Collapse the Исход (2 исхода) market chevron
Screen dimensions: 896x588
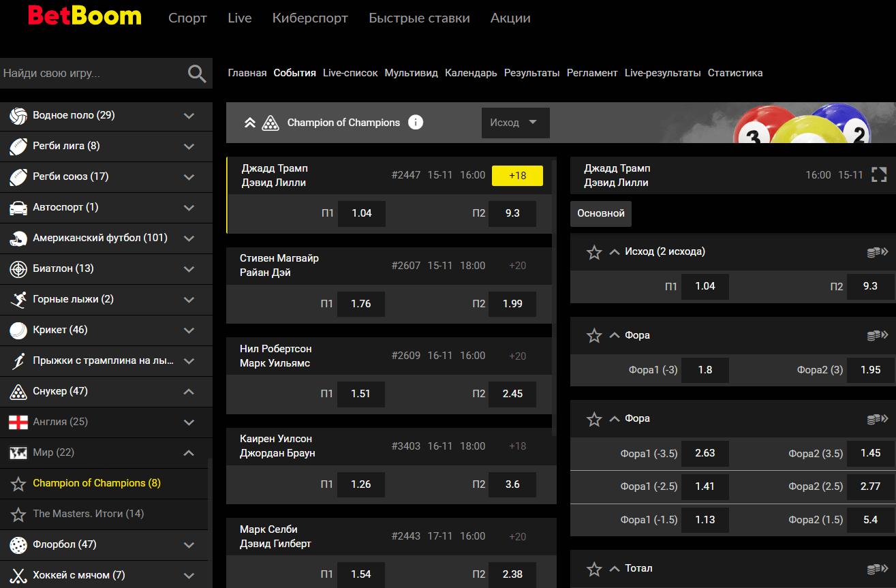[614, 252]
